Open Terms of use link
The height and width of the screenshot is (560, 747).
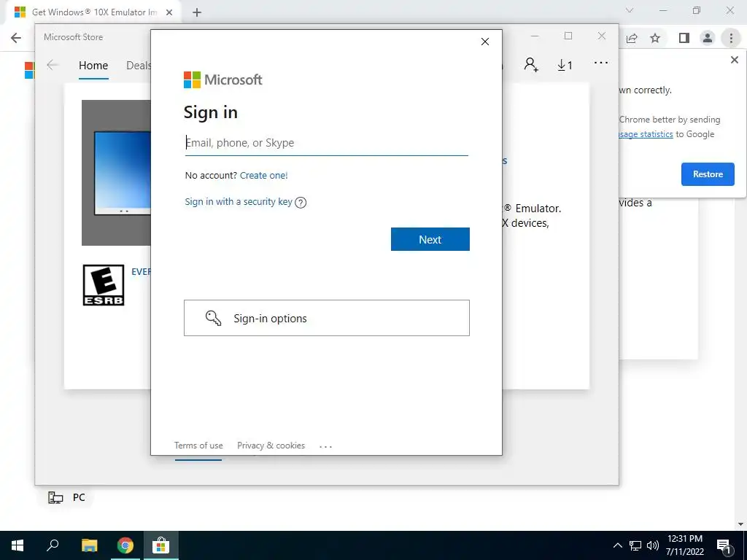pyautogui.click(x=198, y=446)
